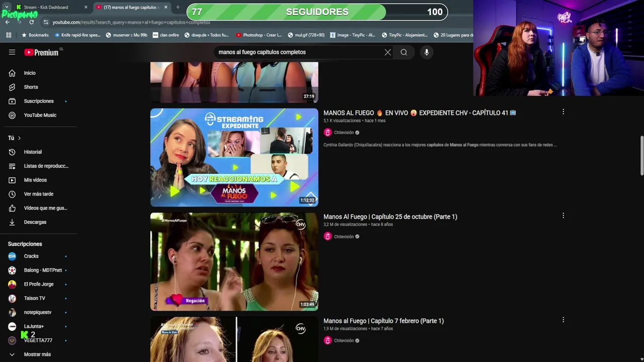Open options menu for Capítulo 7 febrero video

[563, 320]
